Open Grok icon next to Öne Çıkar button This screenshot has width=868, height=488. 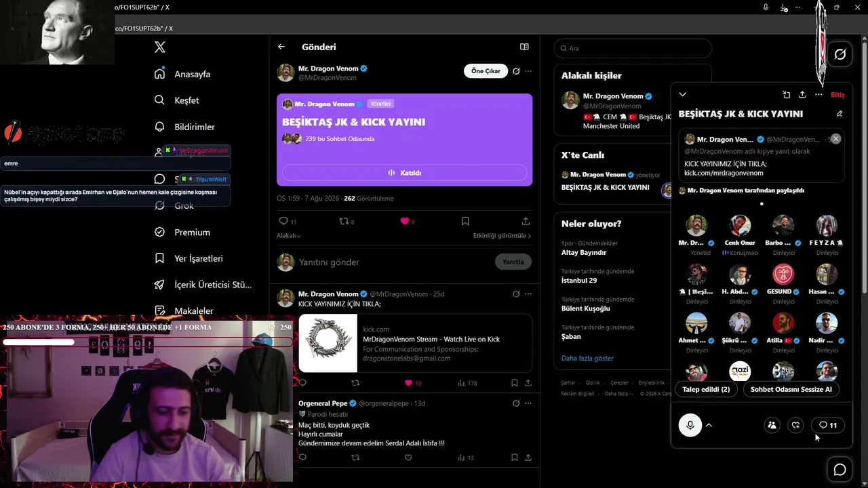516,71
